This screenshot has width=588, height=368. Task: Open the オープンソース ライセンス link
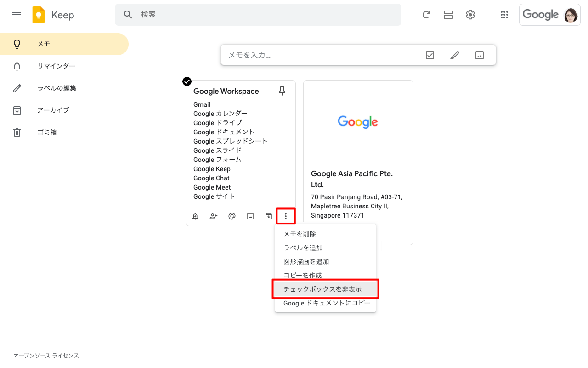(x=46, y=356)
